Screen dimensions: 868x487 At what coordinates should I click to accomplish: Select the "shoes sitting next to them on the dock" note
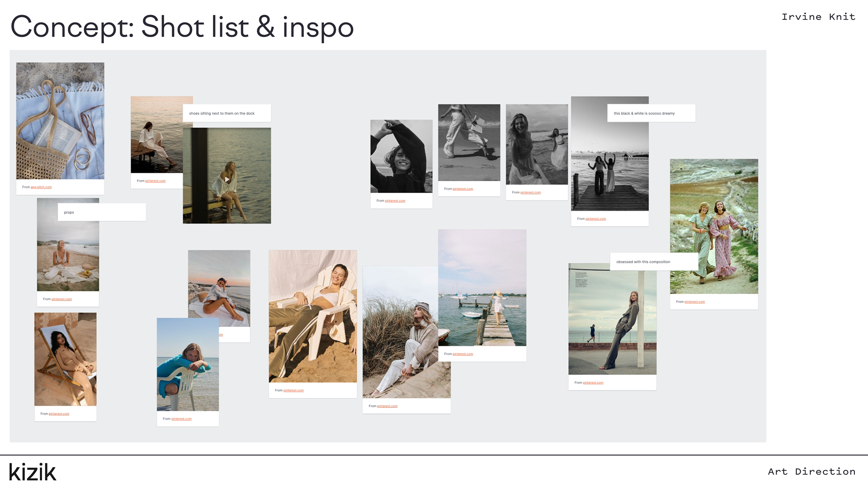click(x=227, y=113)
